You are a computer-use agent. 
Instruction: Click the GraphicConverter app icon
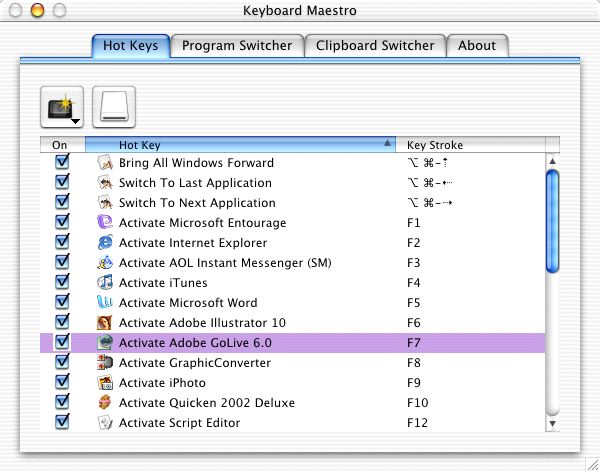(105, 362)
